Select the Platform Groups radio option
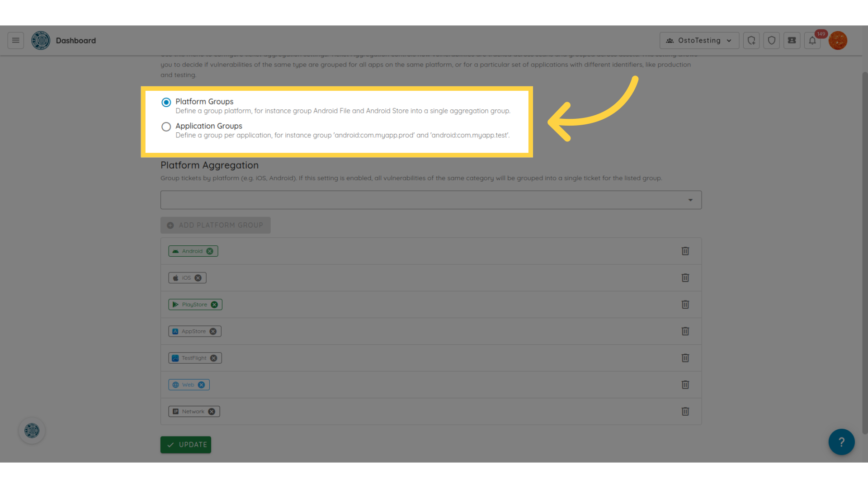 click(166, 102)
